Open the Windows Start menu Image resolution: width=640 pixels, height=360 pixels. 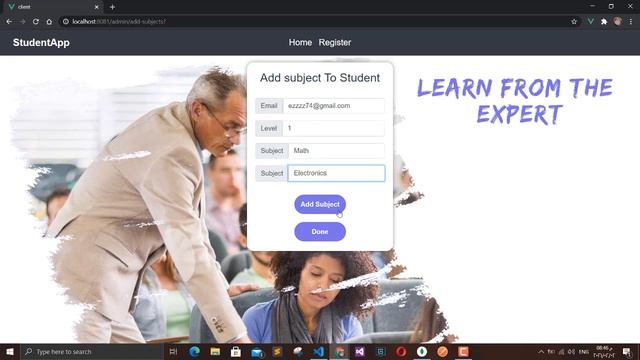click(10, 351)
